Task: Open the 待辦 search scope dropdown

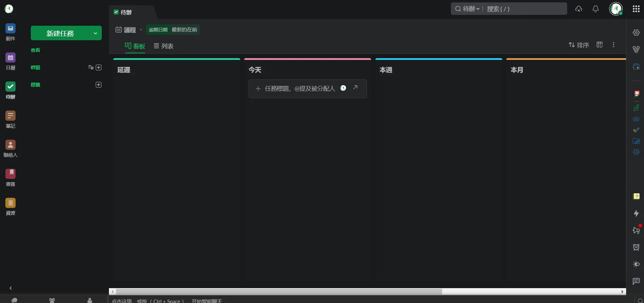Action: (x=471, y=9)
